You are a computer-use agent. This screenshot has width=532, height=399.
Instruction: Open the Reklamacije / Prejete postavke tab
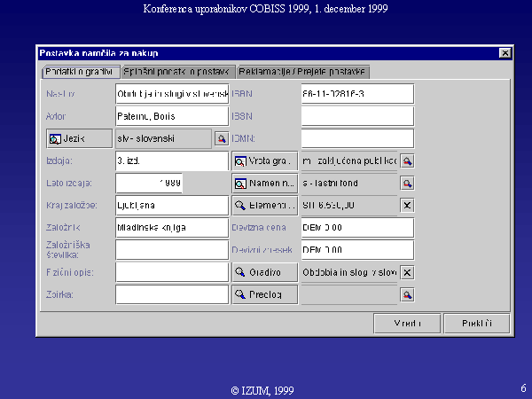pyautogui.click(x=302, y=71)
